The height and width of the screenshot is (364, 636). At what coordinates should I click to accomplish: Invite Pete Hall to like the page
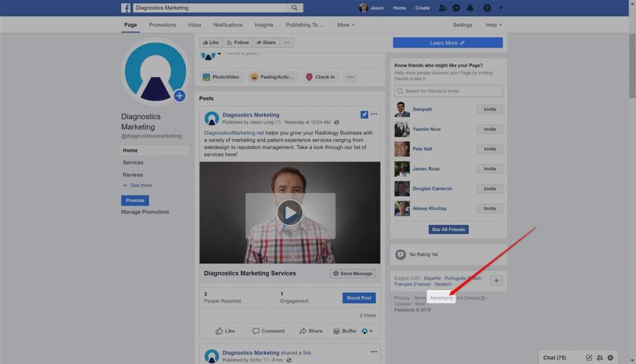[490, 149]
